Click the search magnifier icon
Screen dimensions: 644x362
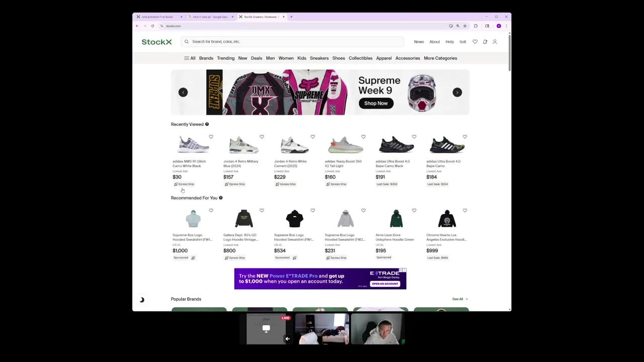click(187, 42)
